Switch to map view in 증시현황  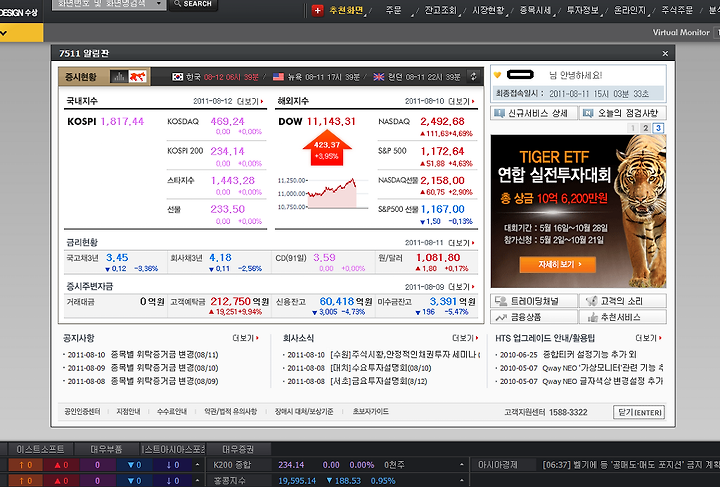point(137,77)
